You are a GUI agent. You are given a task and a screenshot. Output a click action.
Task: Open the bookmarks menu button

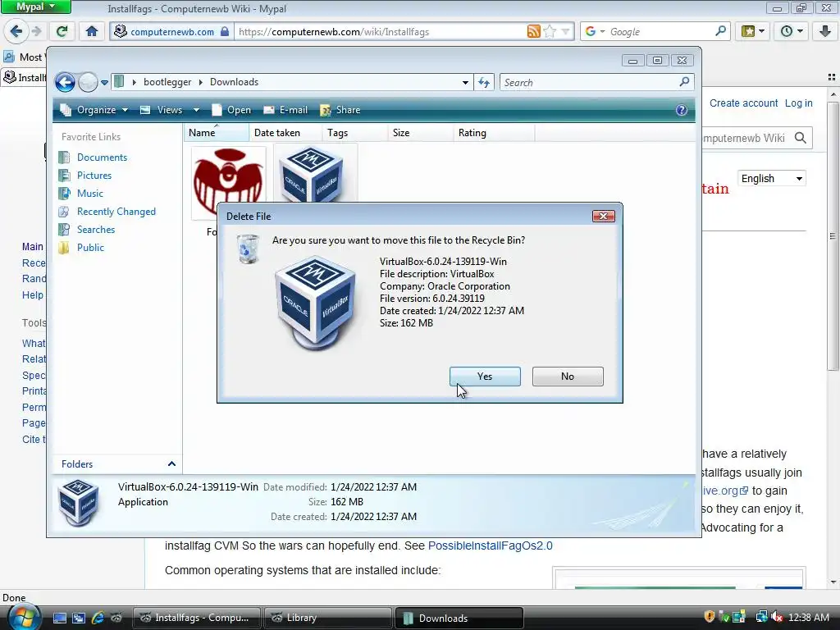753,32
